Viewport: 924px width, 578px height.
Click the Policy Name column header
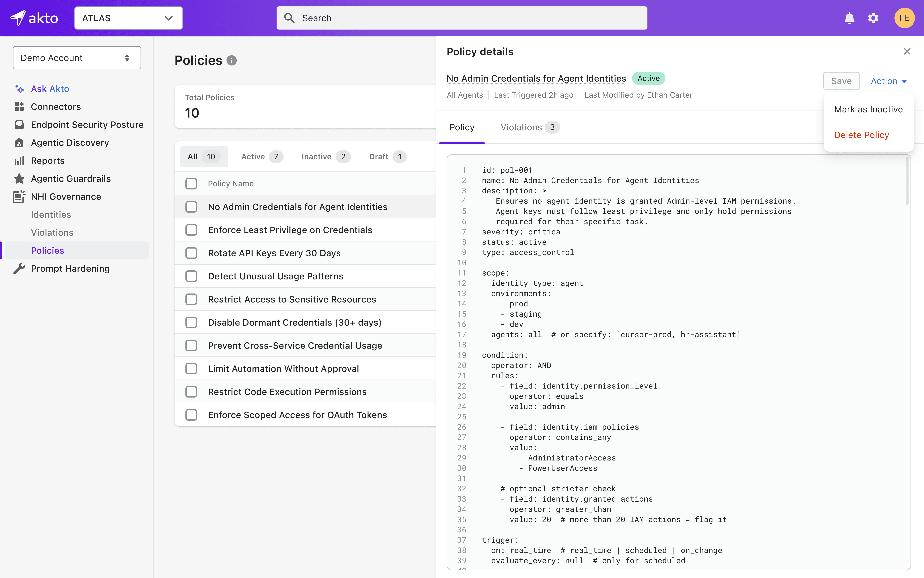pos(231,184)
